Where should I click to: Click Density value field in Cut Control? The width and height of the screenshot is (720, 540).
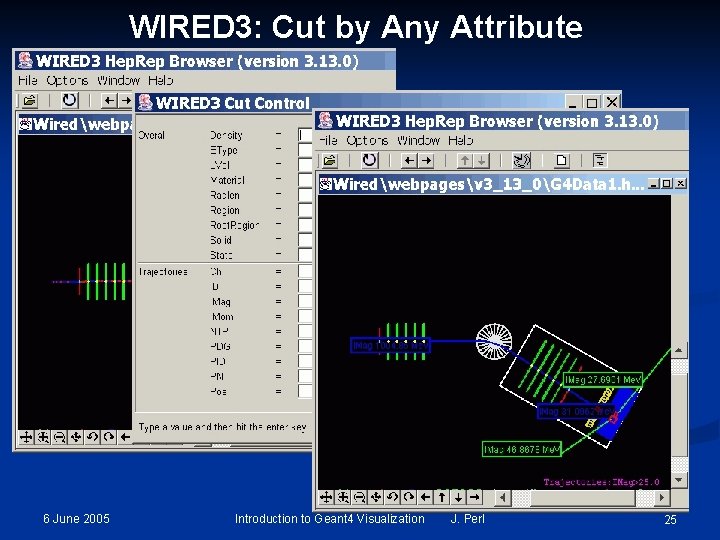305,135
